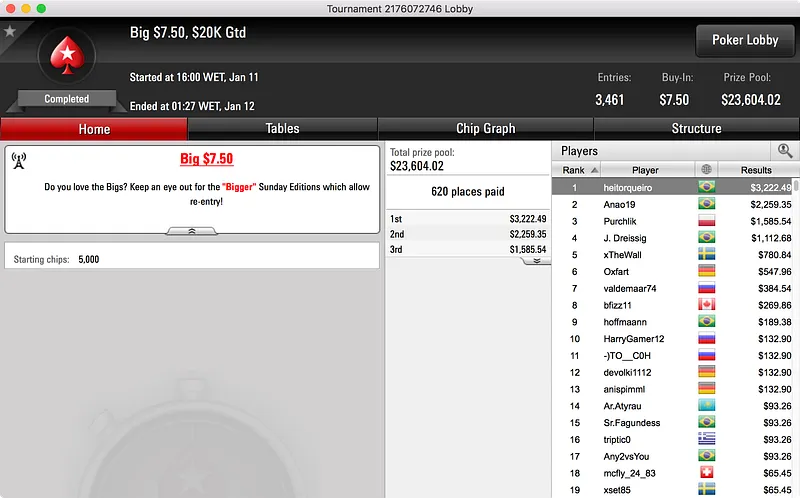This screenshot has width=800, height=498.
Task: Click the globe country column header icon
Action: click(x=706, y=169)
